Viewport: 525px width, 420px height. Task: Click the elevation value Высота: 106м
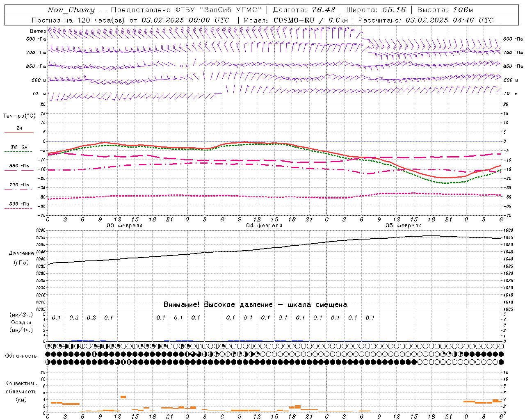tap(445, 10)
